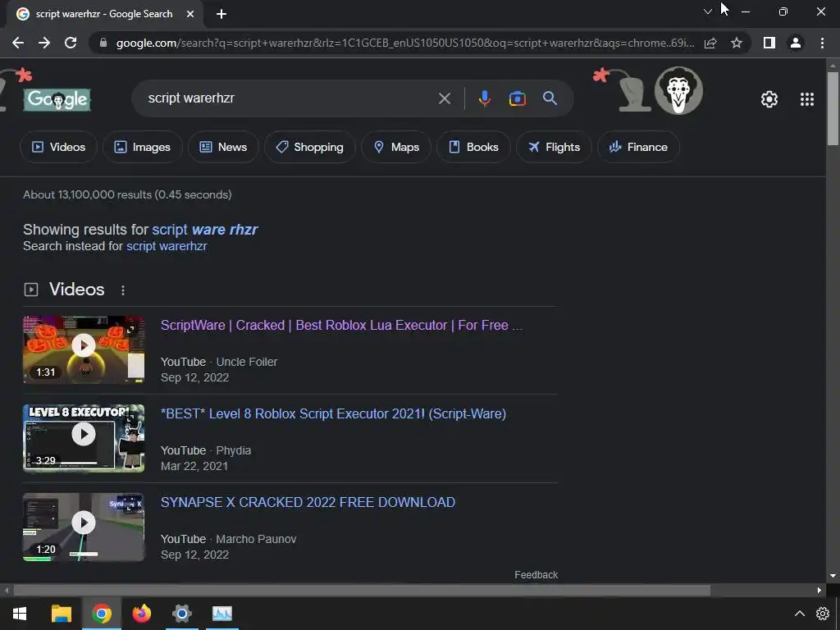
Task: Start voice search with microphone
Action: tap(484, 98)
